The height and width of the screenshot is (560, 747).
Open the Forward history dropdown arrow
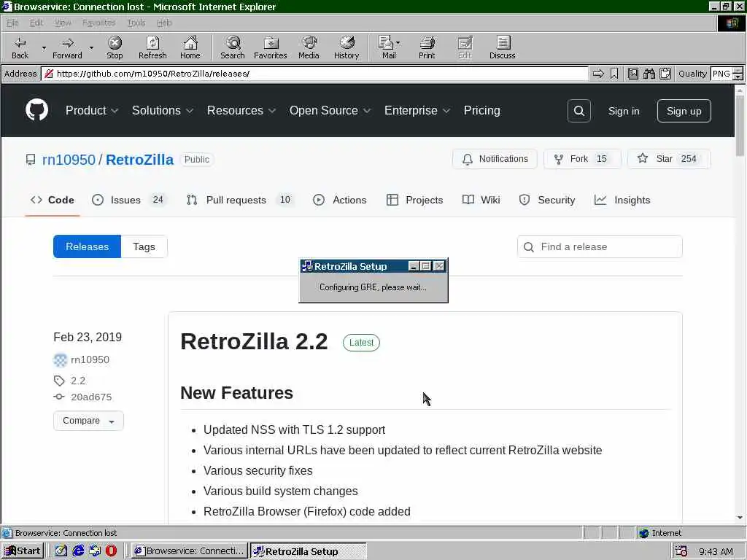91,48
